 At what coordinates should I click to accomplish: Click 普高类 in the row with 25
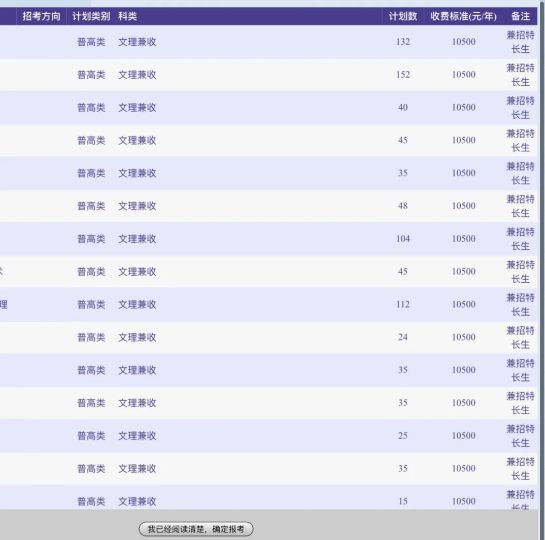coord(91,436)
